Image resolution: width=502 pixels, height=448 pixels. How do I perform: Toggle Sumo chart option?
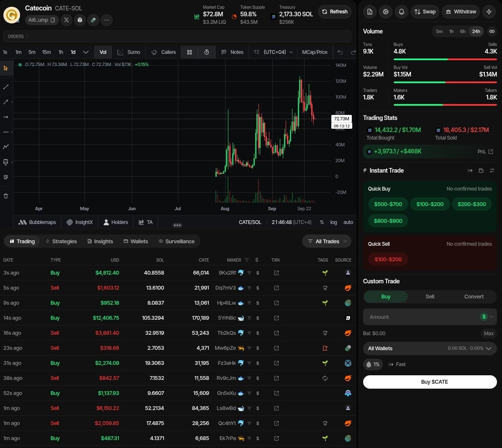(x=129, y=52)
